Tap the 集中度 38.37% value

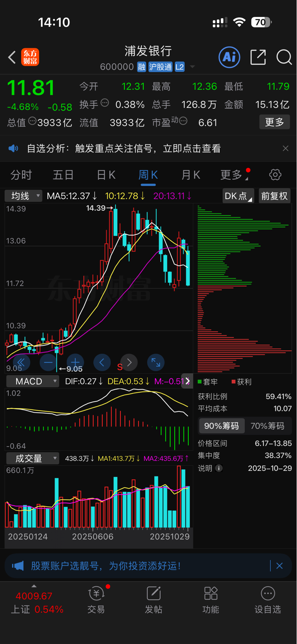click(x=278, y=455)
